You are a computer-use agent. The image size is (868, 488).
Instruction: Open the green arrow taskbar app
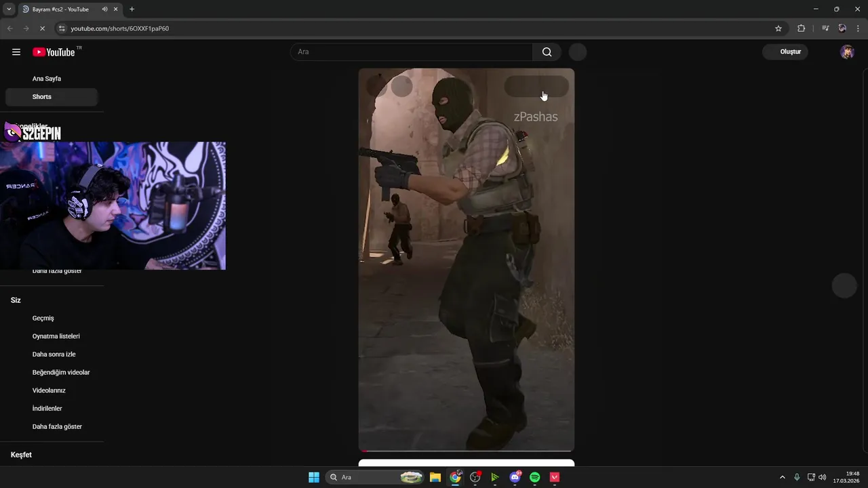coord(495,477)
